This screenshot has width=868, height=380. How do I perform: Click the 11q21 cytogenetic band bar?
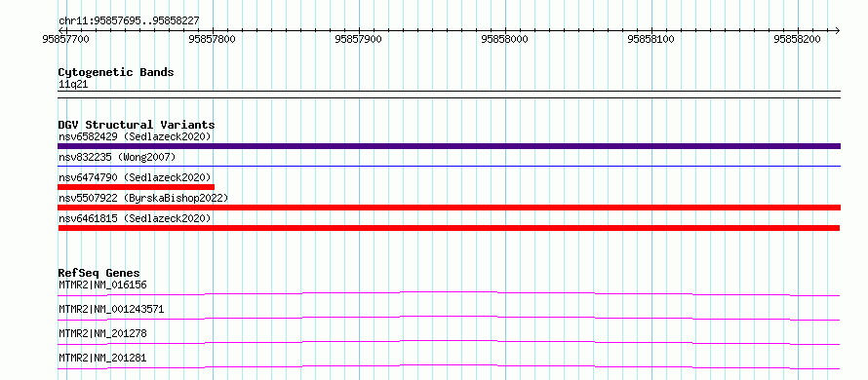point(449,95)
